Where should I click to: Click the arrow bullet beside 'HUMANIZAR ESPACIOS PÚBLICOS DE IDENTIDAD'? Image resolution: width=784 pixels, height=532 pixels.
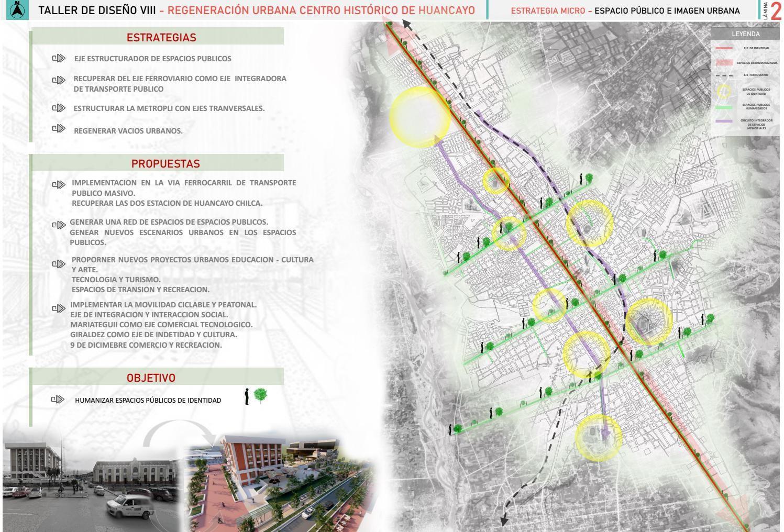(x=58, y=400)
